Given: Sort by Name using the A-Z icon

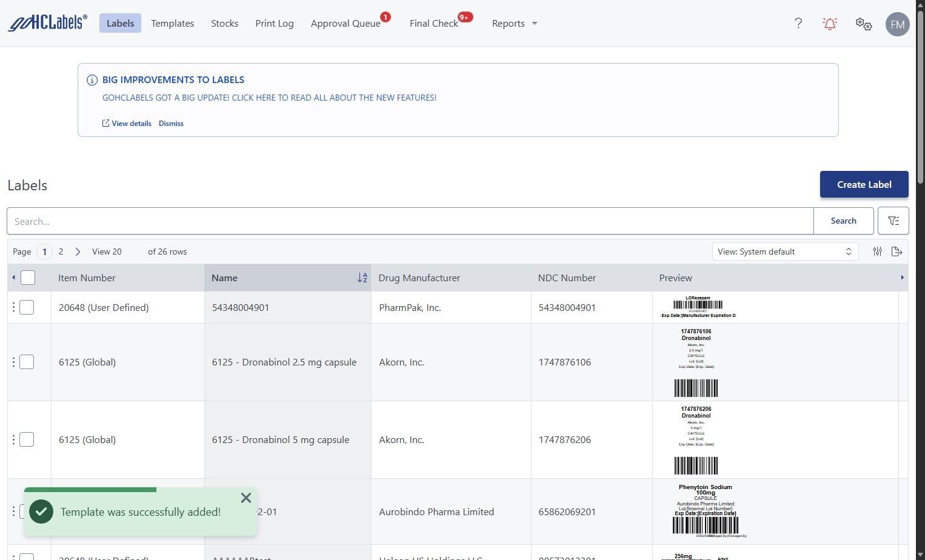Looking at the screenshot, I should pyautogui.click(x=362, y=278).
